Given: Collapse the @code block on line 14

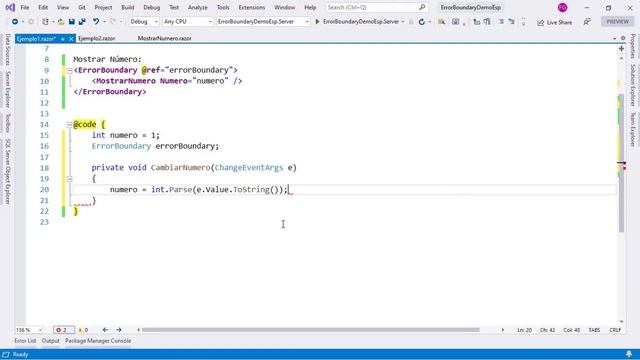Looking at the screenshot, I should (x=69, y=124).
